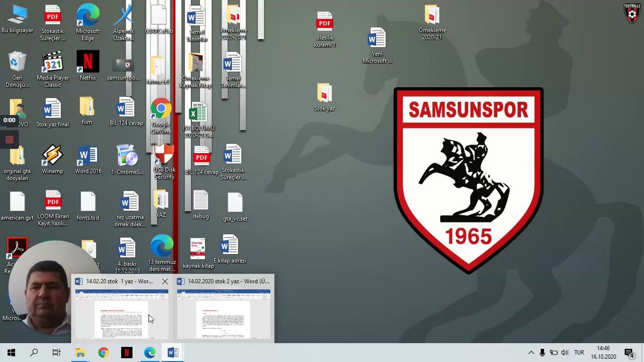Select the Örnekleme Kaynak Kitap folder
644x362 pixels.
(196, 71)
